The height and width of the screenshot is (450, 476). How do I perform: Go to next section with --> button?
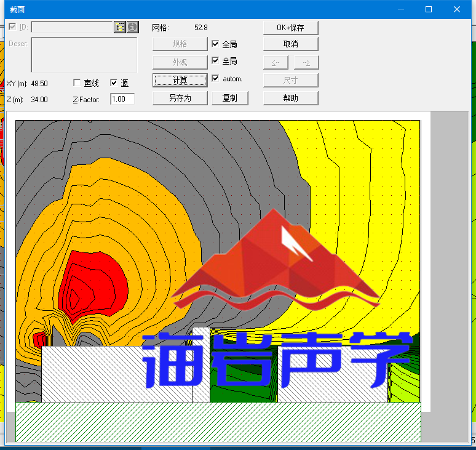coord(307,63)
